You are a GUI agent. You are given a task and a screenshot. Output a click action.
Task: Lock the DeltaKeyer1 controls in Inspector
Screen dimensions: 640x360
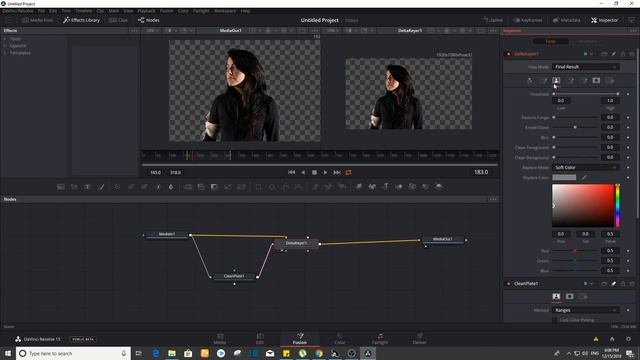point(623,54)
